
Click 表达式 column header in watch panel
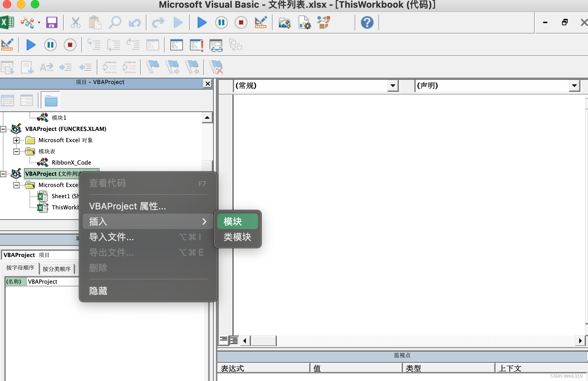(264, 368)
